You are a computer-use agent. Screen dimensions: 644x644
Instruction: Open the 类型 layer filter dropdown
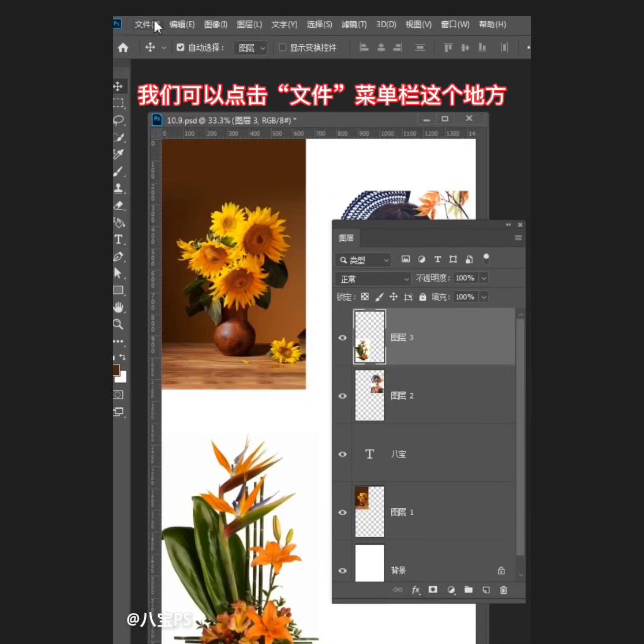coord(364,260)
